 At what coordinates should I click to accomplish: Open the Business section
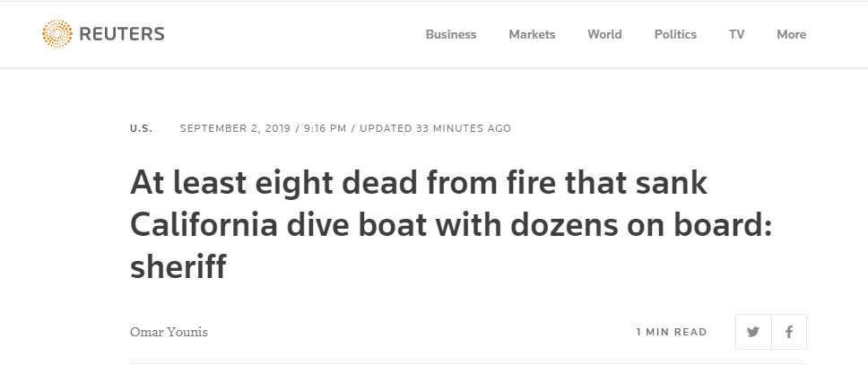click(x=451, y=34)
